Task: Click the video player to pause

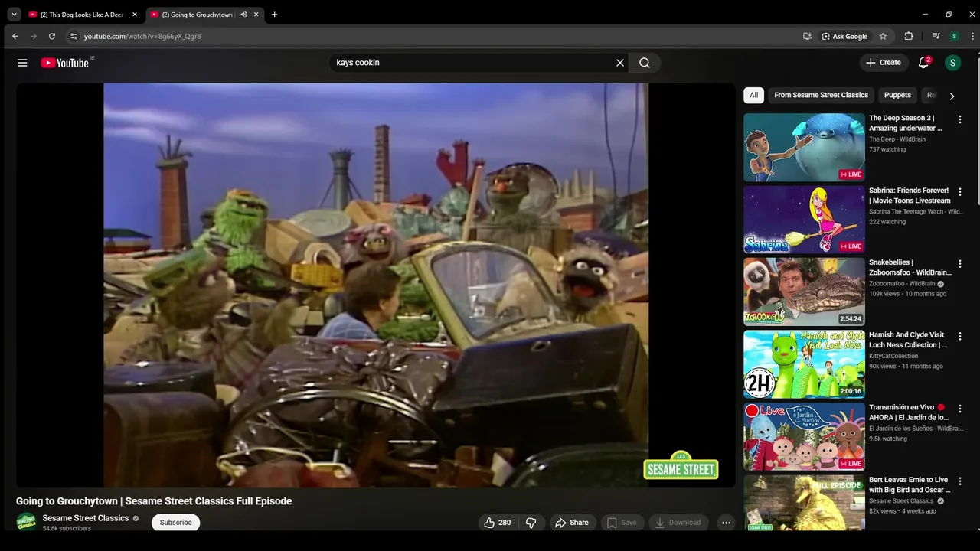Action: click(376, 285)
